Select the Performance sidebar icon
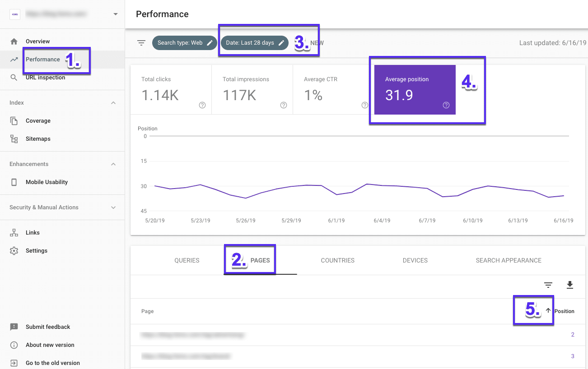 tap(15, 59)
